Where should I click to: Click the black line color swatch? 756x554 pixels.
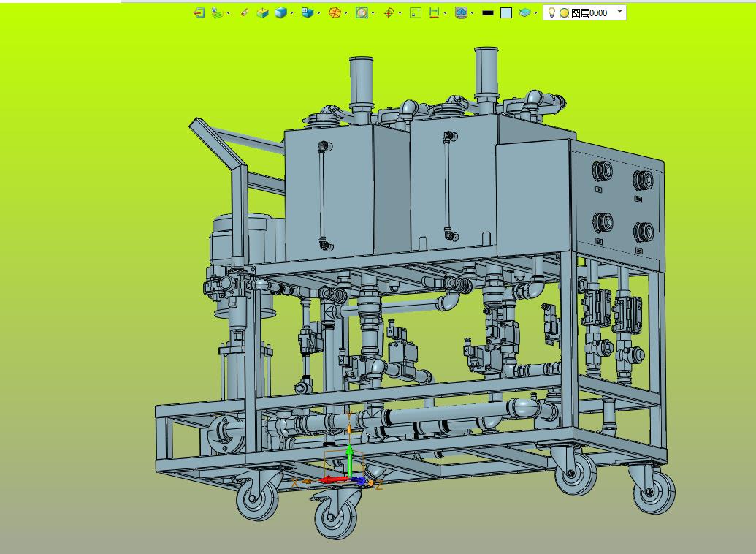[x=488, y=13]
